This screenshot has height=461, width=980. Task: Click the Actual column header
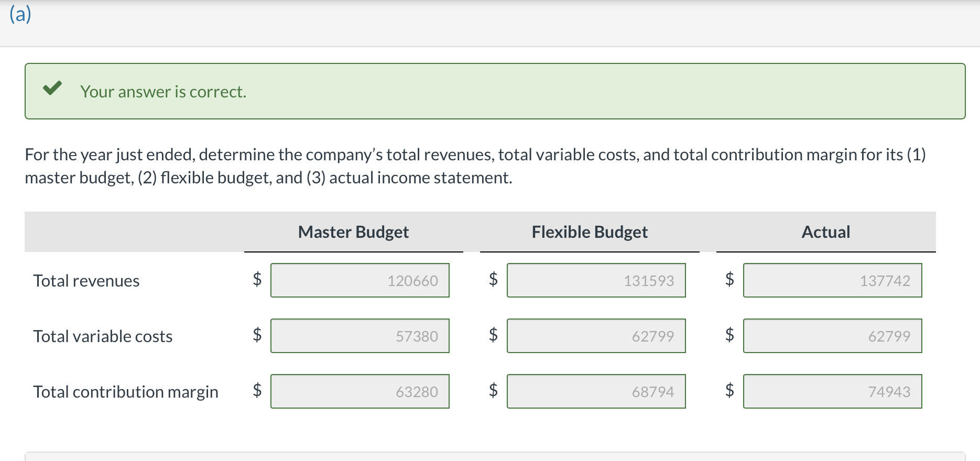(826, 232)
